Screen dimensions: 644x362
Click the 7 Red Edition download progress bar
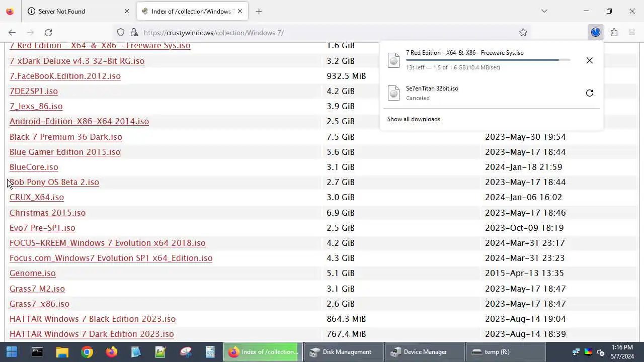tap(488, 60)
